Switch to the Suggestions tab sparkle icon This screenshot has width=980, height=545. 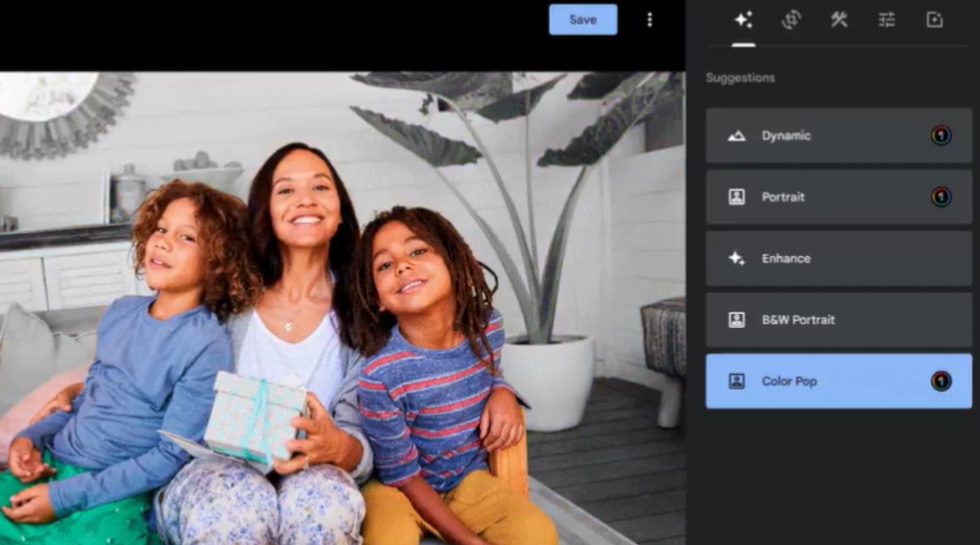coord(743,20)
